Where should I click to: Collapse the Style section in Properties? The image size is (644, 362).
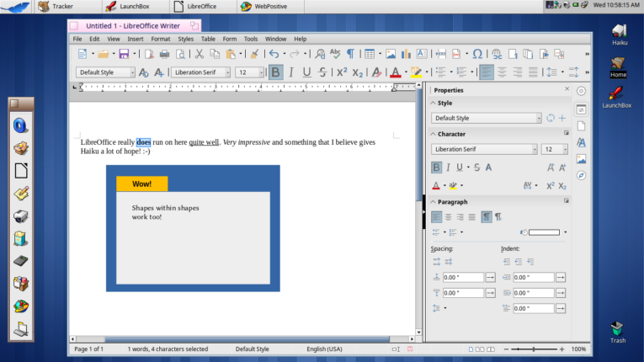pyautogui.click(x=433, y=103)
